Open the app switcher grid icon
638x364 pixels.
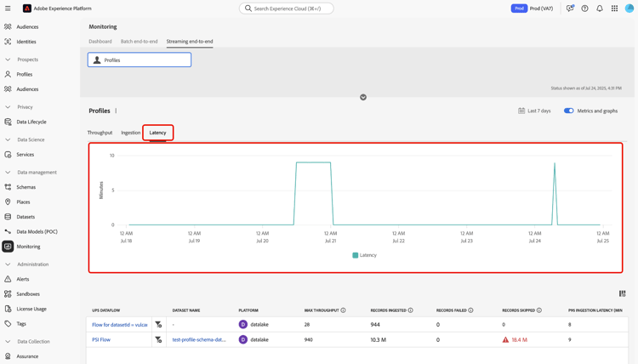[614, 9]
